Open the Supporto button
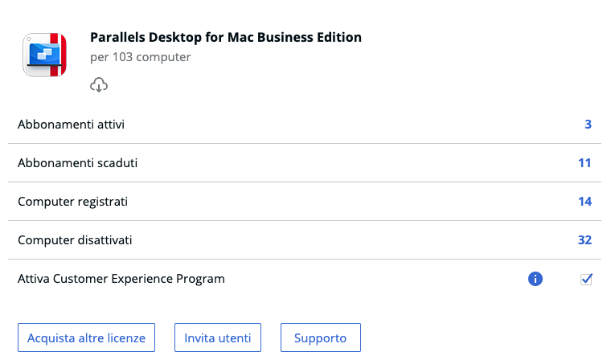Image resolution: width=607 pixels, height=364 pixels. click(321, 337)
